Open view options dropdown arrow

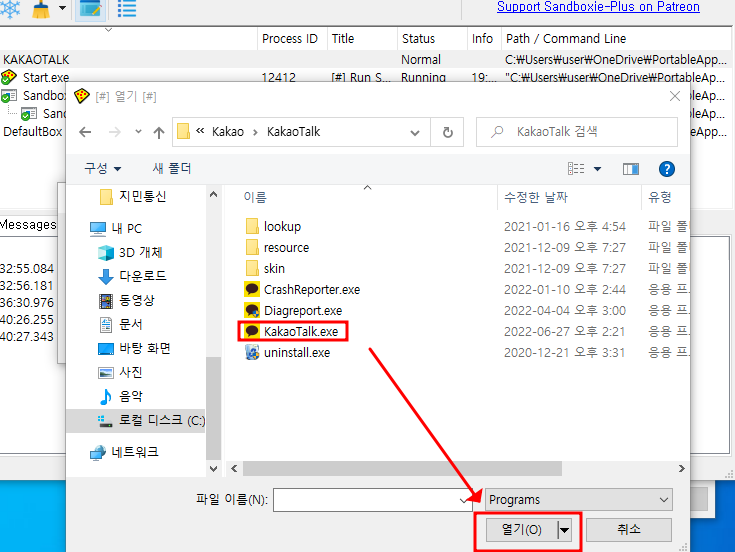click(x=597, y=169)
